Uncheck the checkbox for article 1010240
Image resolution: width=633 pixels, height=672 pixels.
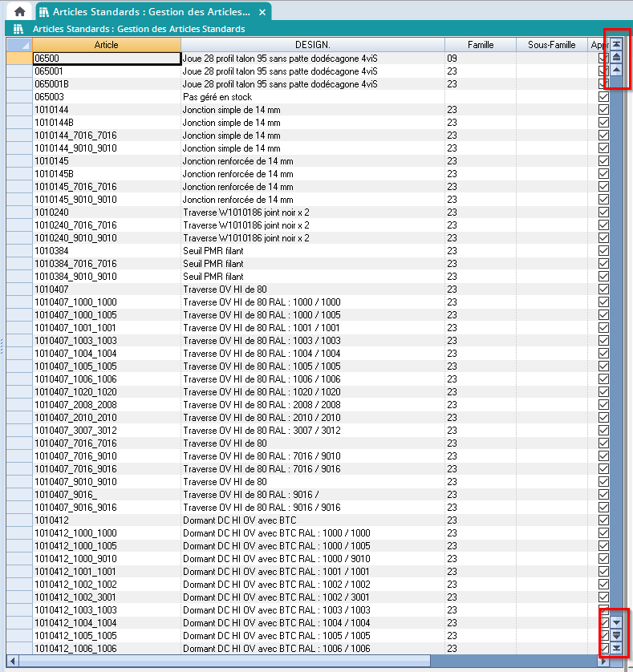coord(604,213)
